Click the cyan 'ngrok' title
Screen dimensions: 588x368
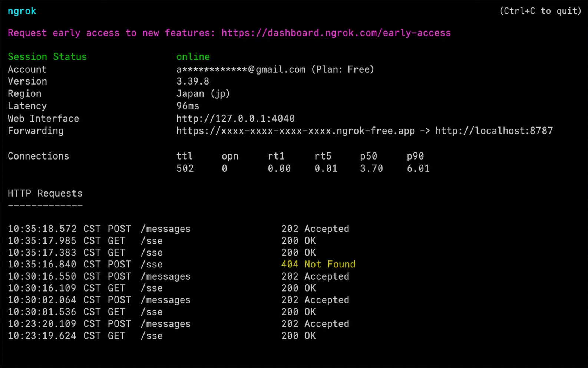[22, 11]
